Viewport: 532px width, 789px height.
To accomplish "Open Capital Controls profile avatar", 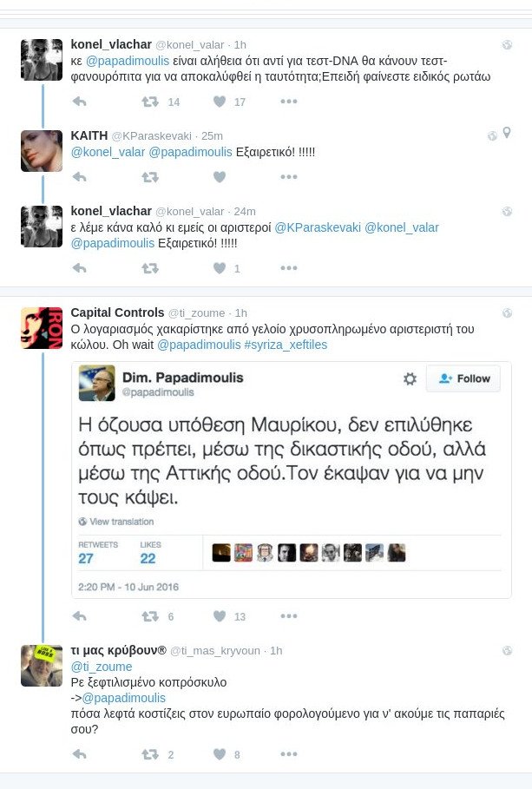I will 42,328.
